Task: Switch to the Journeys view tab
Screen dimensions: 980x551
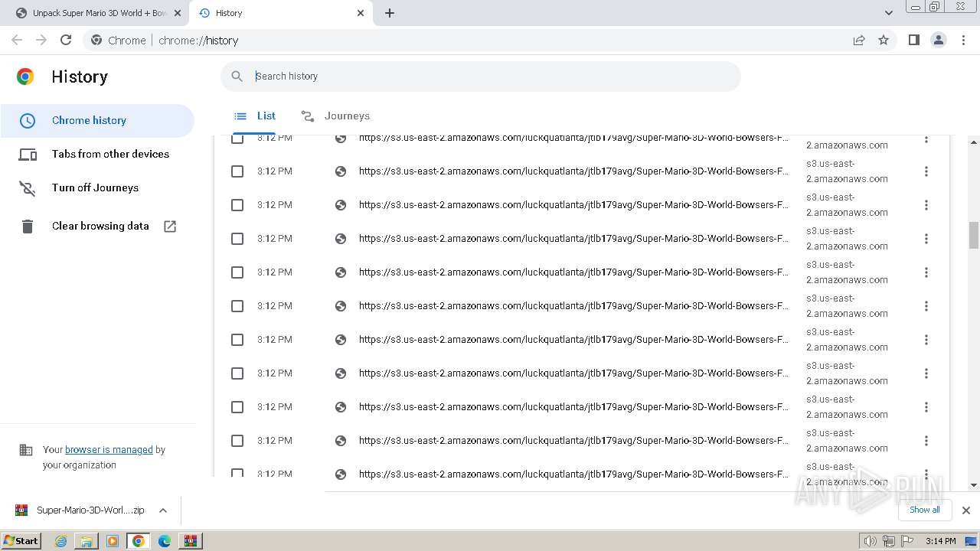Action: click(x=335, y=116)
